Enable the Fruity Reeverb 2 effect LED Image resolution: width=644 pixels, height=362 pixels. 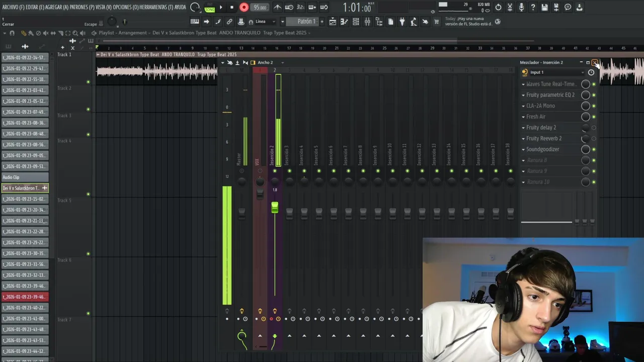click(x=594, y=139)
